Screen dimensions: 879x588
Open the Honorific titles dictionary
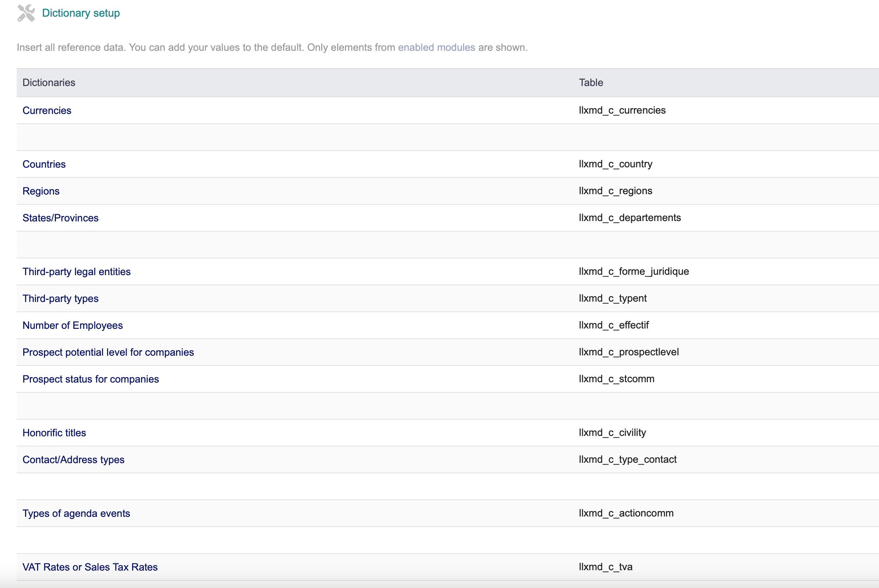(54, 433)
